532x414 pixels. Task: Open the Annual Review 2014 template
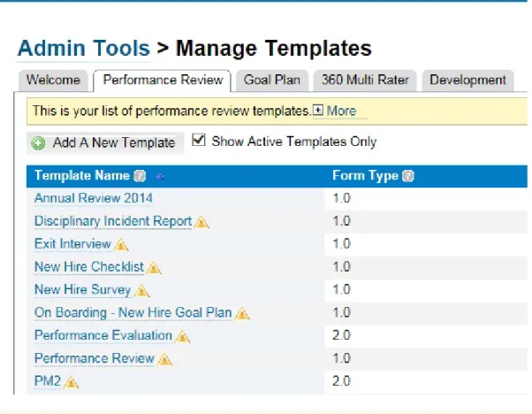point(94,198)
